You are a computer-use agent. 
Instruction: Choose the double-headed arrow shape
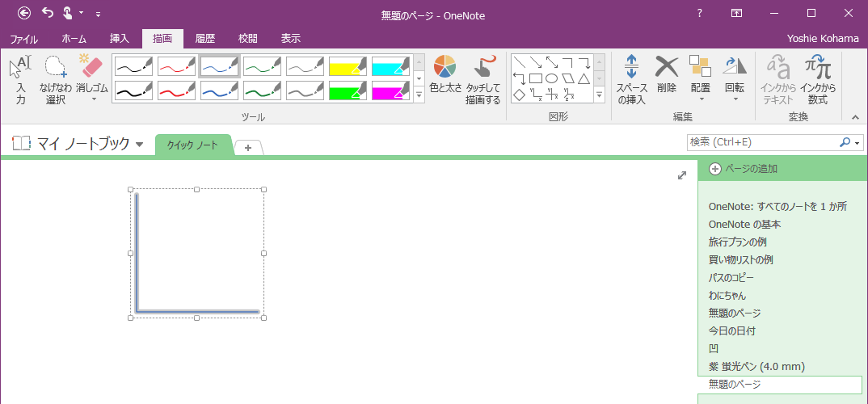tap(552, 62)
